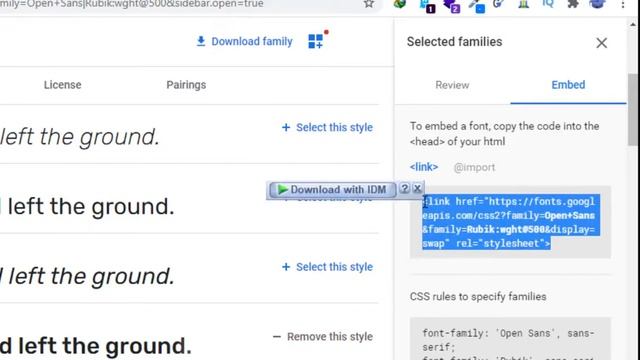Select this style for first italic sample
Image resolution: width=640 pixels, height=360 pixels.
click(x=327, y=127)
